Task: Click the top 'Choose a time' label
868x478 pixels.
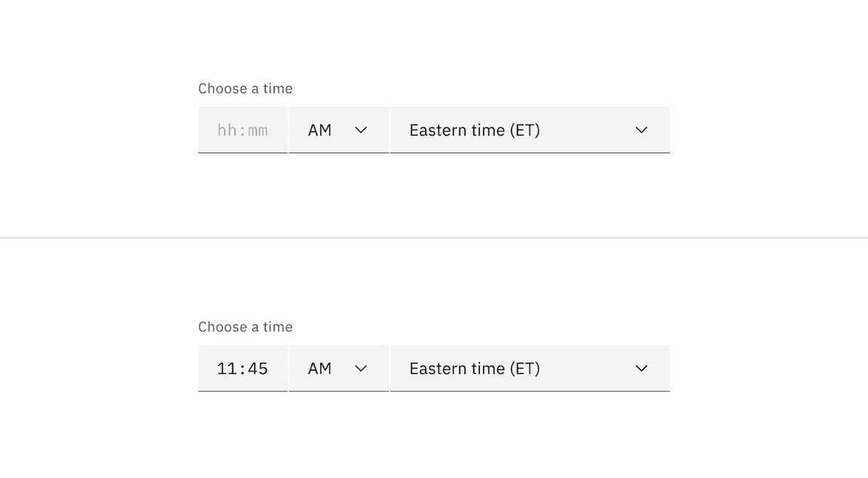Action: (245, 88)
